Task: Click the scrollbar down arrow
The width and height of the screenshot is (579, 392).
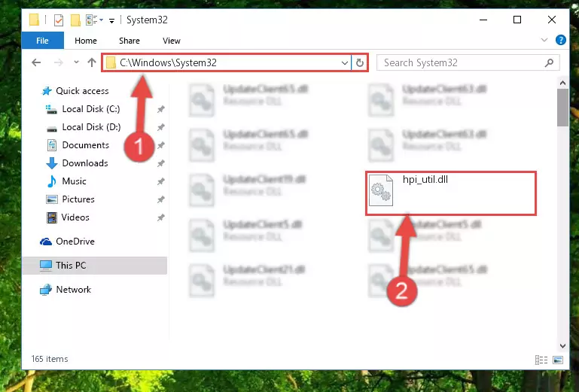Action: [562, 346]
